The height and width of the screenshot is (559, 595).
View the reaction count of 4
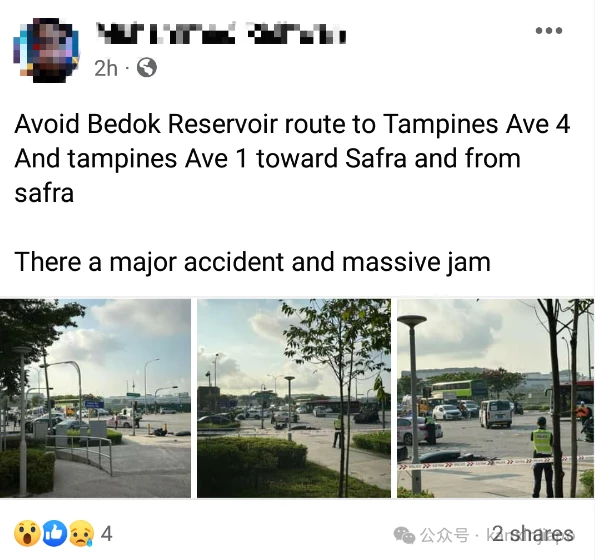107,534
